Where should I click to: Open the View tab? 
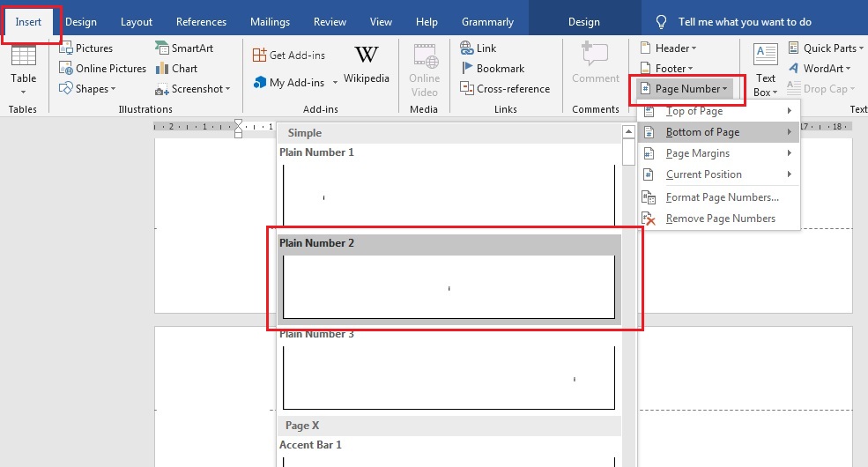point(381,22)
